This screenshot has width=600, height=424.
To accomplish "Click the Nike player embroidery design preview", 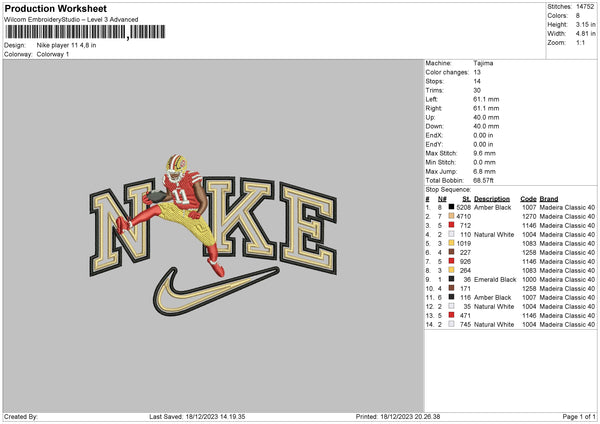I will (213, 235).
